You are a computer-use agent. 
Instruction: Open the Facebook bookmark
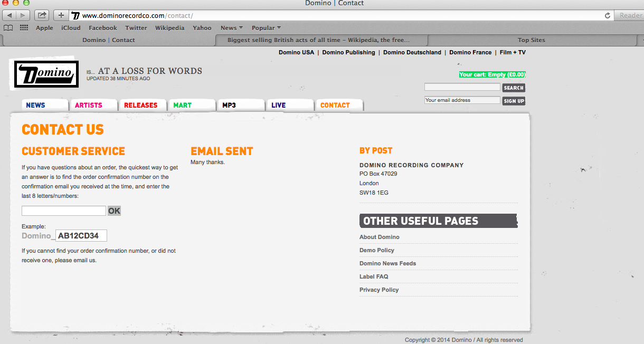(103, 28)
